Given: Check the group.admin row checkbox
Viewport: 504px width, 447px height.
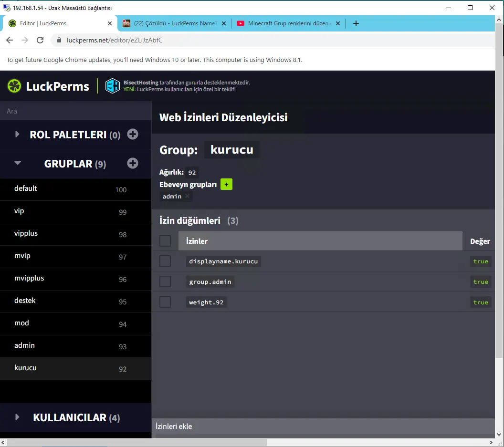Looking at the screenshot, I should (x=165, y=281).
